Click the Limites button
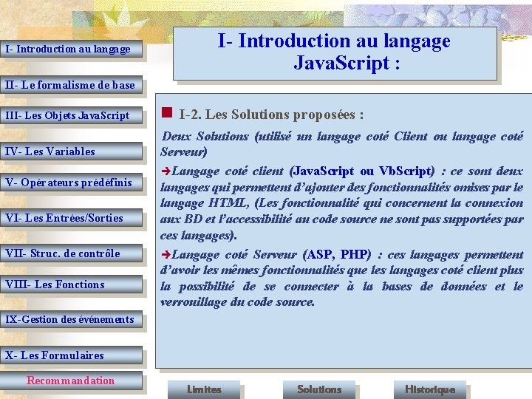This screenshot has height=399, width=532. (204, 390)
